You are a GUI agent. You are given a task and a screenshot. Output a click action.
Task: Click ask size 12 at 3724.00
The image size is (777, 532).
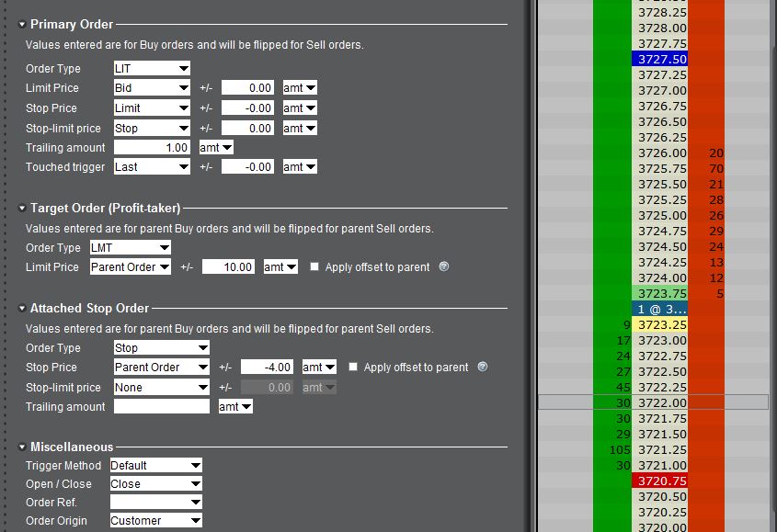[716, 277]
